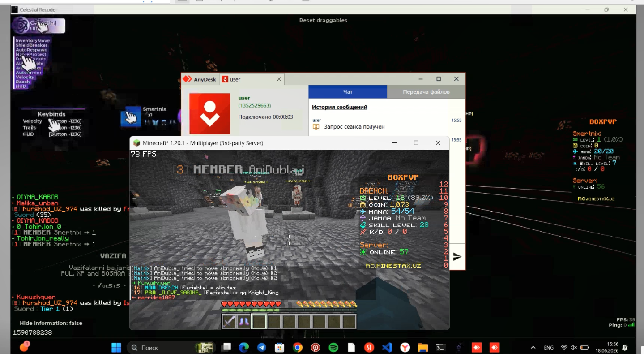Open Task View from the taskbar

(x=227, y=347)
